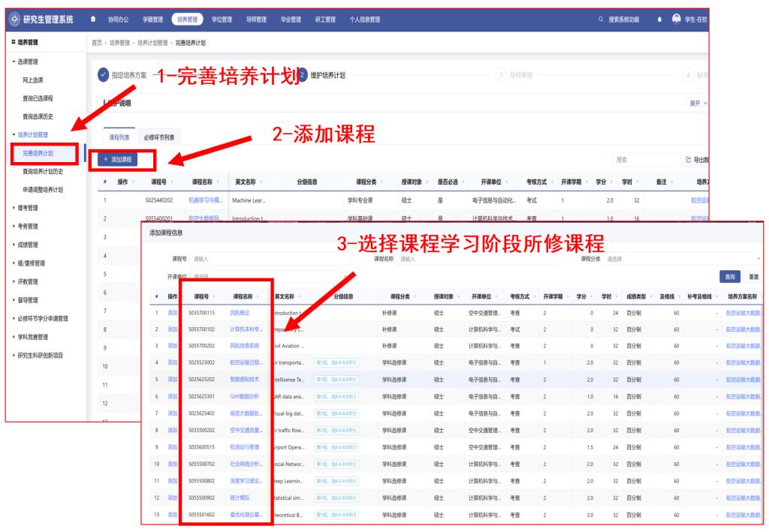The width and height of the screenshot is (769, 532).
Task: Click the step 3 导师审核 circle
Action: [x=501, y=75]
